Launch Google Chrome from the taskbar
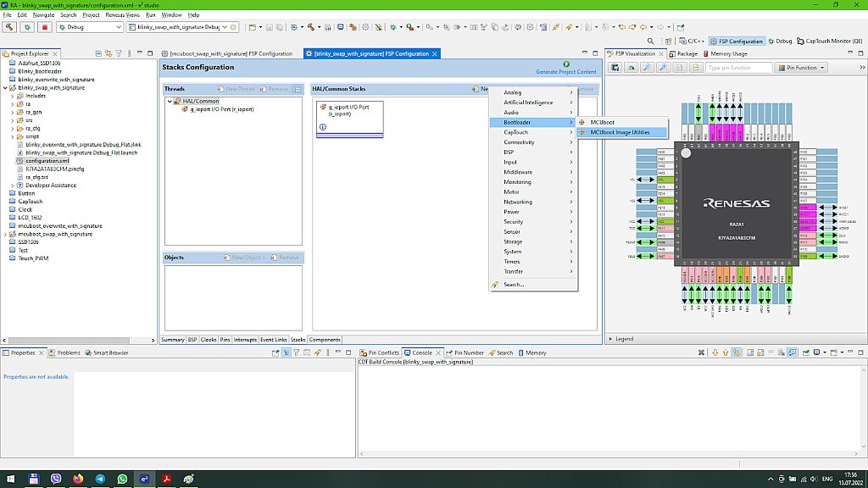Screen dimensions: 868x488 coord(78,479)
